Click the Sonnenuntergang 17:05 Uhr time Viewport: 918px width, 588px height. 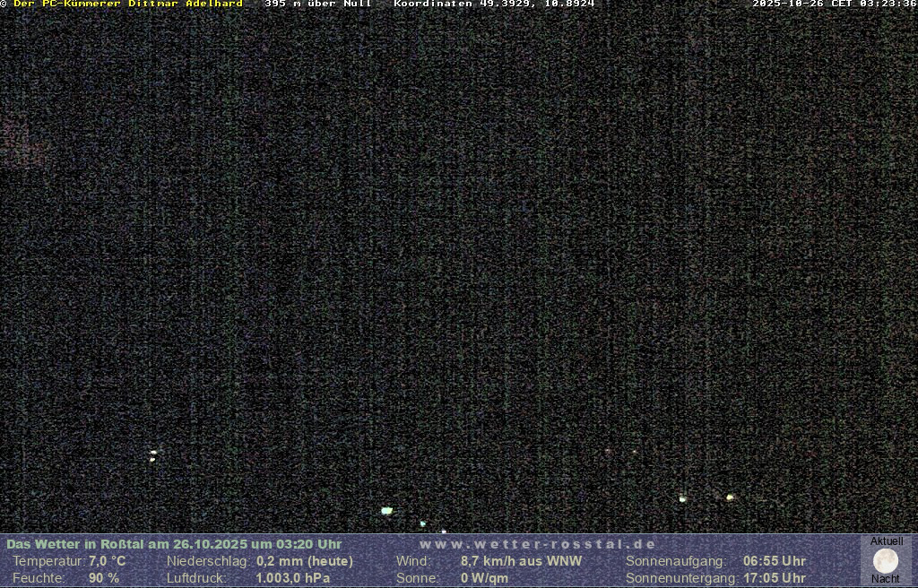pos(774,578)
